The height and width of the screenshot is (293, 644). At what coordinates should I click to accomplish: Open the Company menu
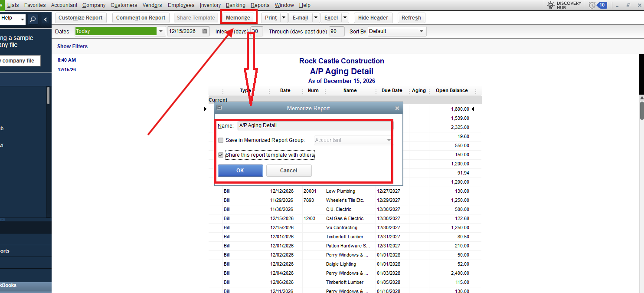click(x=94, y=5)
